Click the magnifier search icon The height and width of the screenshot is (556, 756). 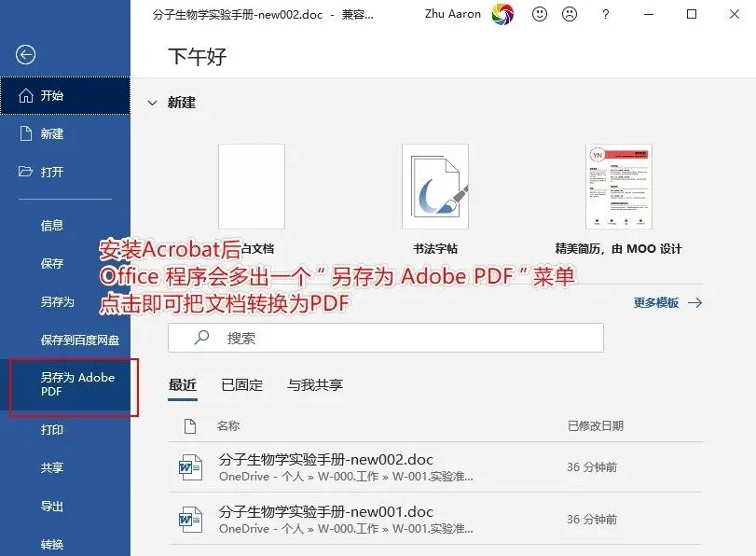pyautogui.click(x=201, y=338)
